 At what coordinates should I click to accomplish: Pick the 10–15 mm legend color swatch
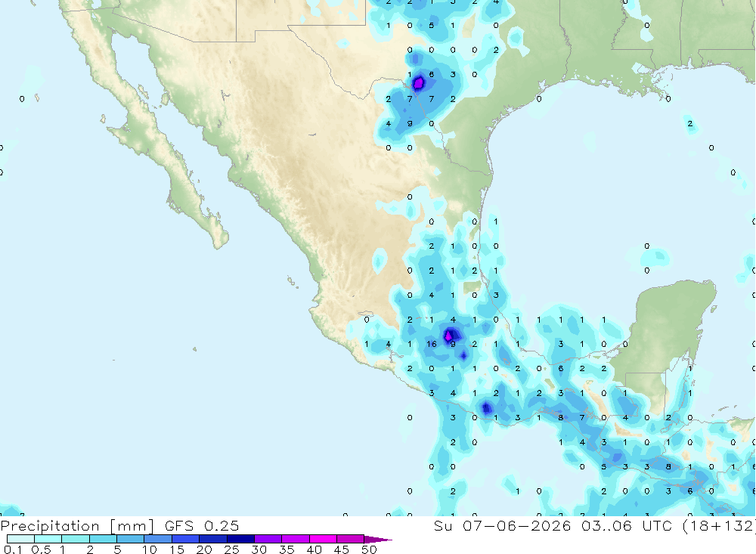click(x=158, y=539)
